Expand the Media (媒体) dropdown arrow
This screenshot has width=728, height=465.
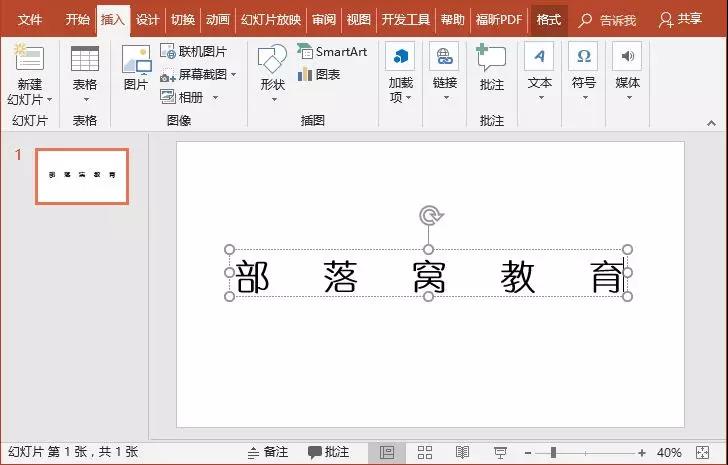(x=629, y=98)
